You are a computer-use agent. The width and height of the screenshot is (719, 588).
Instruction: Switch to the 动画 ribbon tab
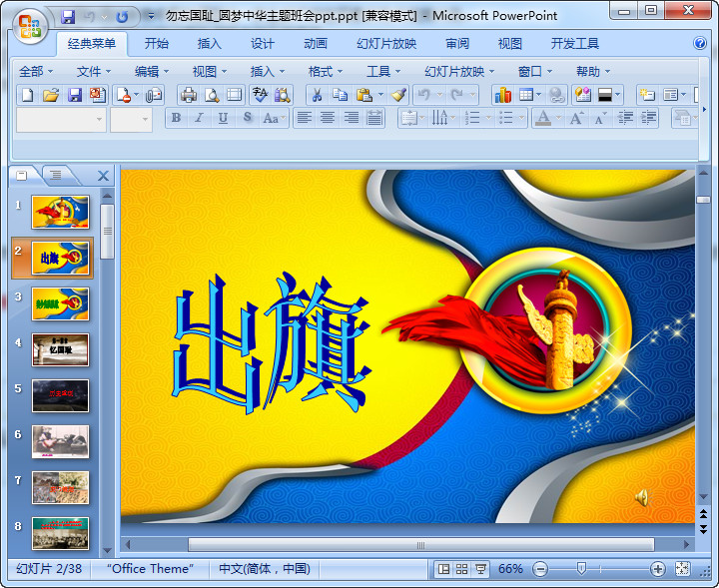click(316, 44)
